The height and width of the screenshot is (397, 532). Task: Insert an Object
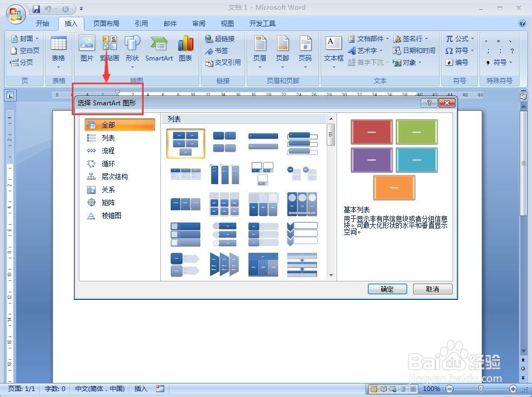click(x=407, y=63)
